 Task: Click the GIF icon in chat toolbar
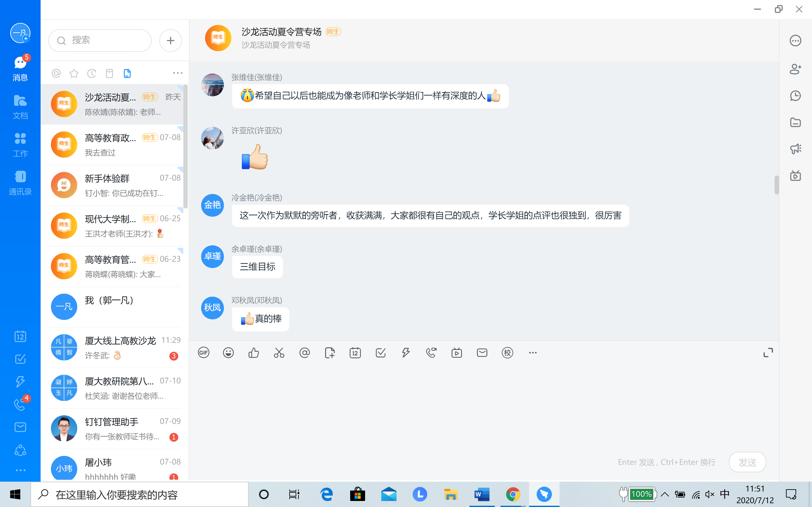tap(203, 352)
